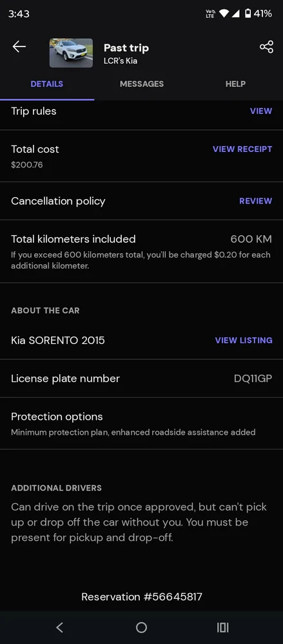The width and height of the screenshot is (283, 644).
Task: Open View Receipt for total cost
Action: (x=242, y=149)
